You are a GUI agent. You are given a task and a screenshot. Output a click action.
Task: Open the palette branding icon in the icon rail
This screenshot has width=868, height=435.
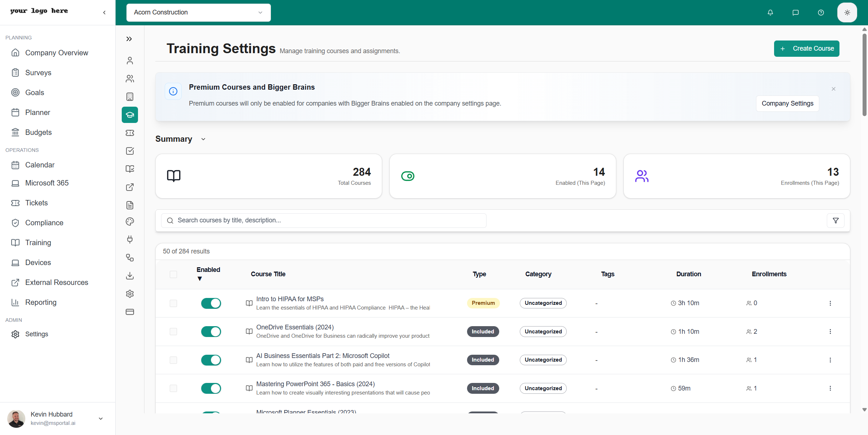130,222
